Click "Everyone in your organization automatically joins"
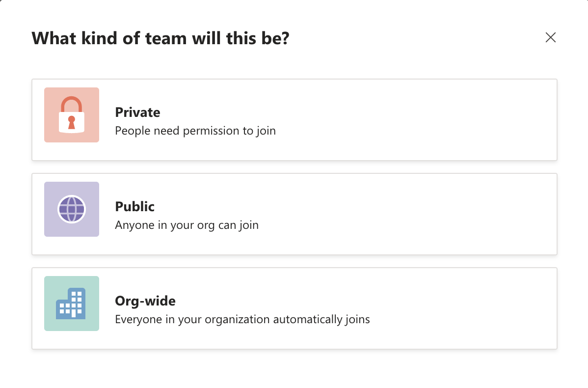The image size is (588, 388). (x=242, y=320)
